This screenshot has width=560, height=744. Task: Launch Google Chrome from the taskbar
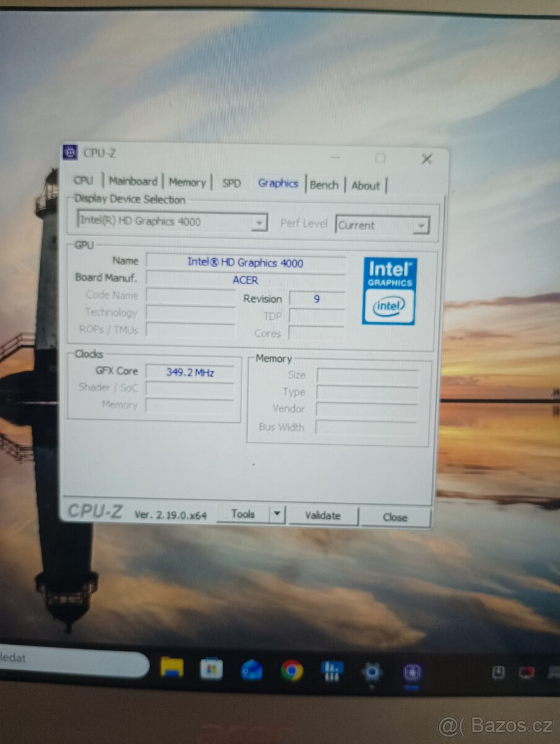[292, 671]
